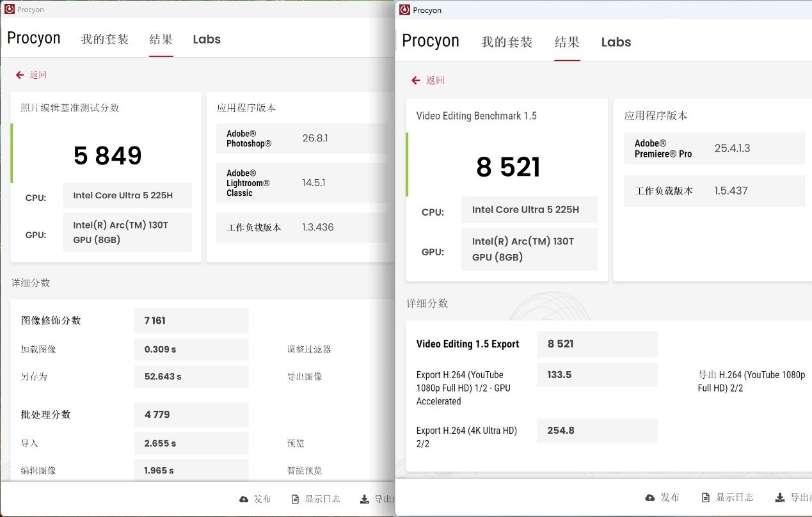Viewport: 812px width, 517px height.
Task: Click the cloud publish icon in right window
Action: tap(650, 497)
